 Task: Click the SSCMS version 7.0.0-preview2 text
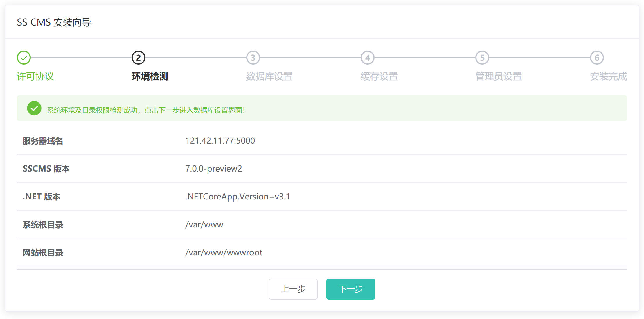coord(213,169)
